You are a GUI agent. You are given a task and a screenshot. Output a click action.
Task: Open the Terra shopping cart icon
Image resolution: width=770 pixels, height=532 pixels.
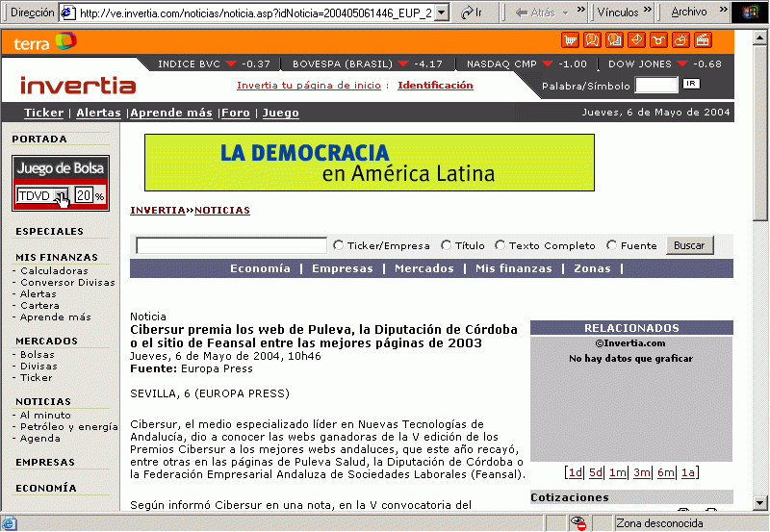[570, 40]
